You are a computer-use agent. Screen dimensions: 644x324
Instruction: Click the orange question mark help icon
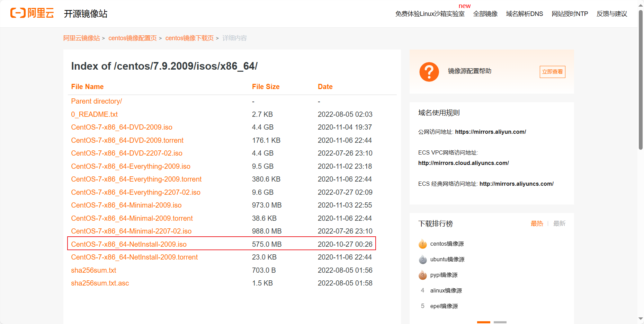pos(429,72)
